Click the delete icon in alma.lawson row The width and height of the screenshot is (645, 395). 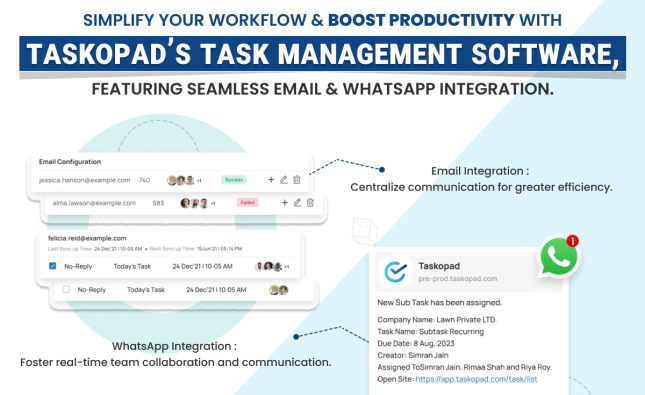coord(310,202)
